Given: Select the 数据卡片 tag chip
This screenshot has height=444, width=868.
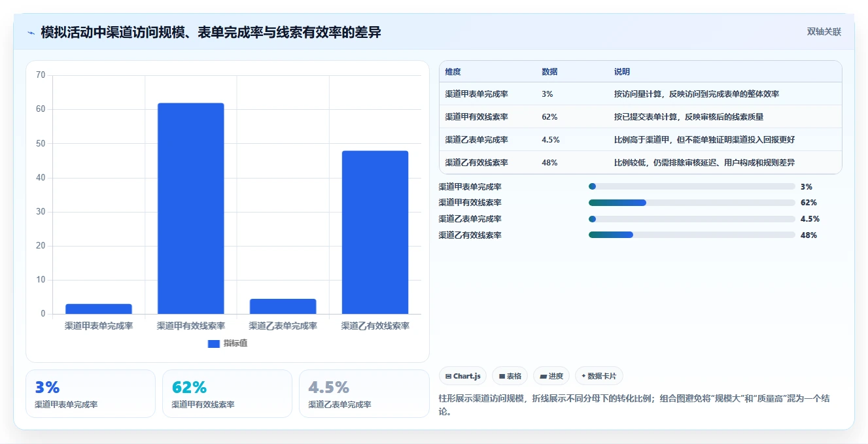Looking at the screenshot, I should (599, 376).
